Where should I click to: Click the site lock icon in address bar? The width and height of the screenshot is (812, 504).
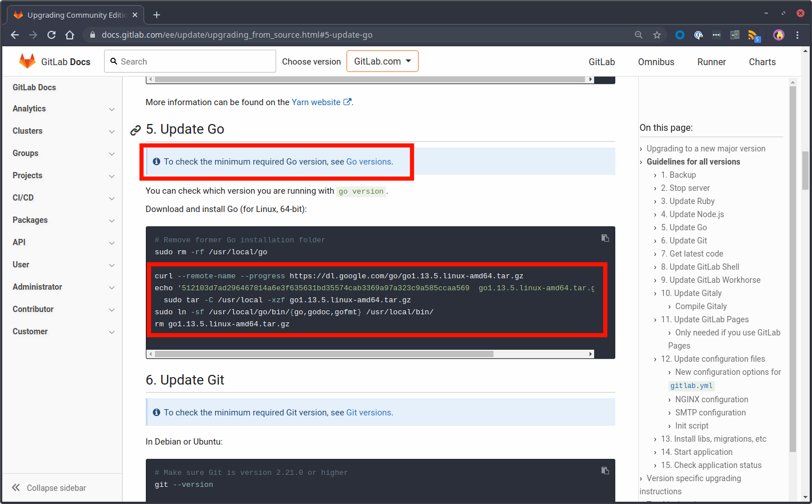(93, 35)
